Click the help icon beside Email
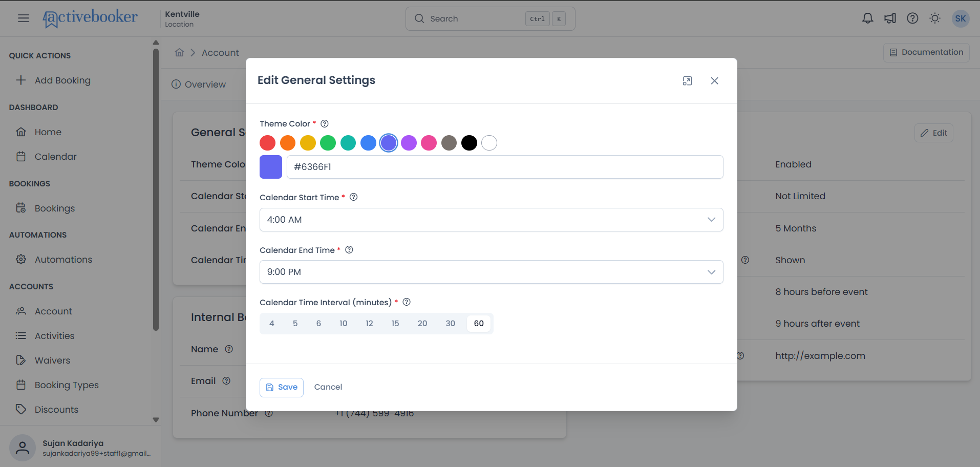The width and height of the screenshot is (980, 467). tap(226, 380)
